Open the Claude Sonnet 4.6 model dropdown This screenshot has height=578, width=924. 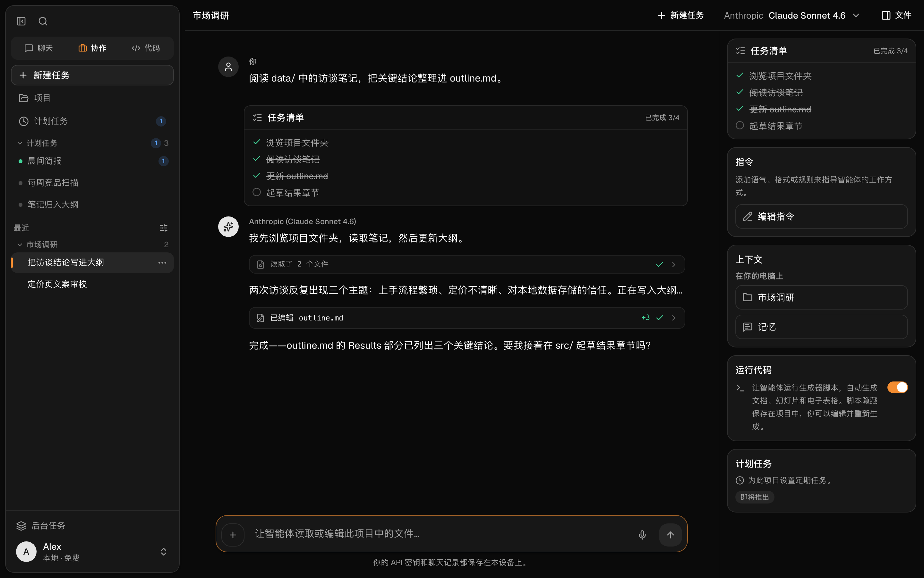(791, 15)
